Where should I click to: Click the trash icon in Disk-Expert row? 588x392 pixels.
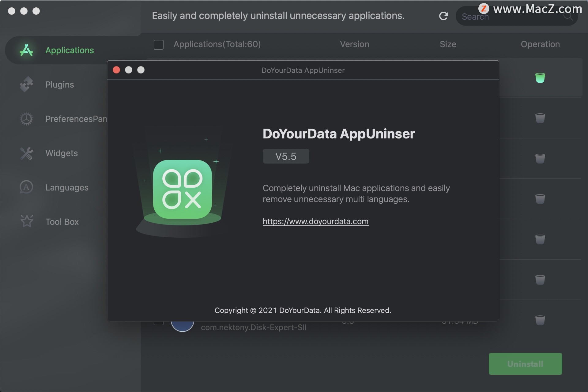(x=540, y=320)
